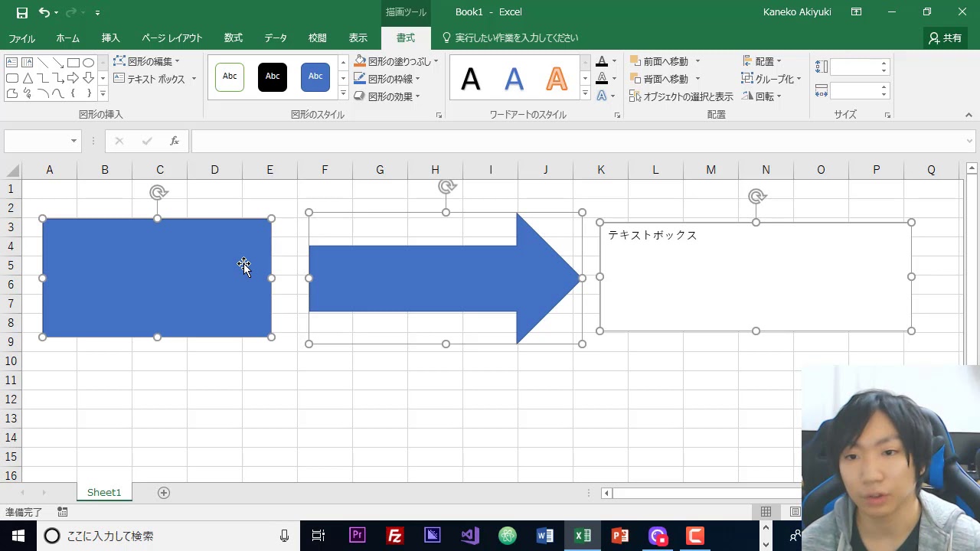Open Visual Studio from the taskbar
This screenshot has width=980, height=551.
click(470, 536)
